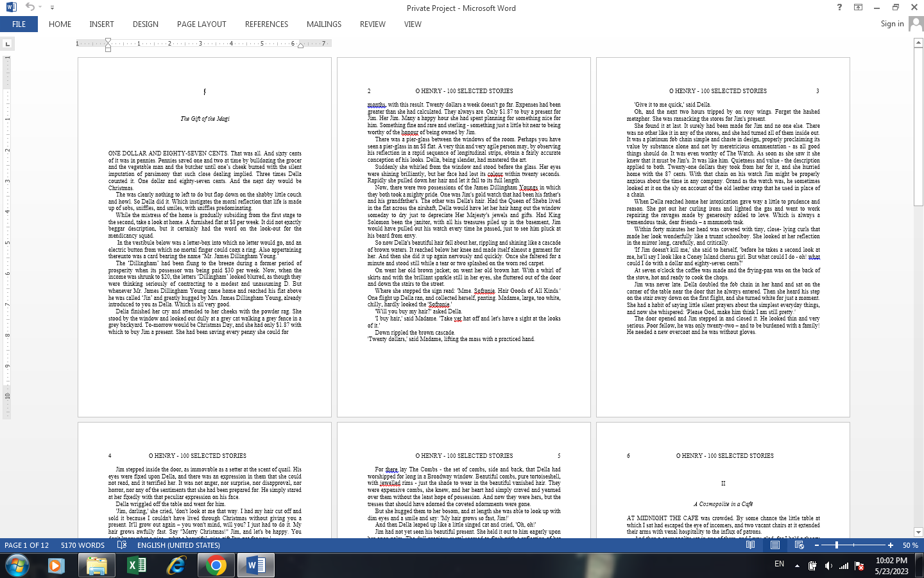Click the zoom slider handle

[836, 545]
